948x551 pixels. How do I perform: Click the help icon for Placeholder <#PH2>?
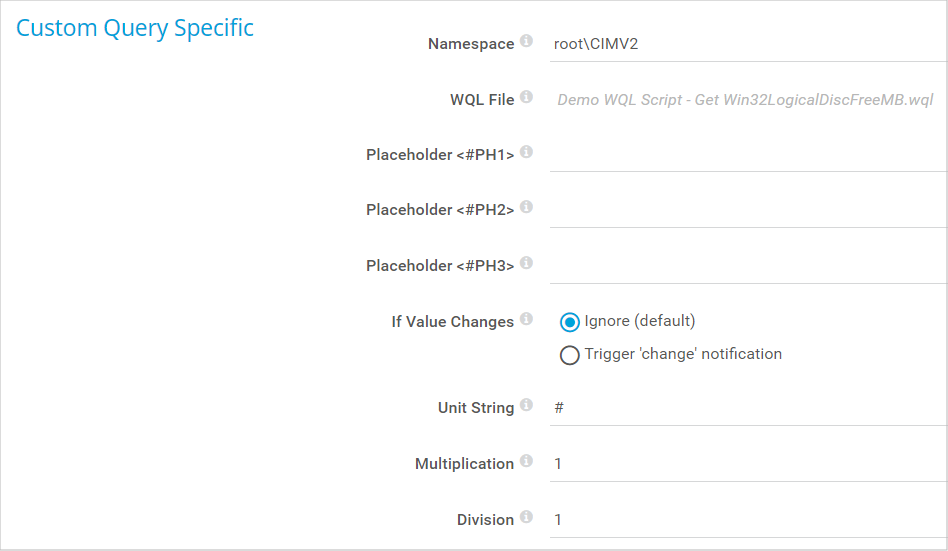526,208
